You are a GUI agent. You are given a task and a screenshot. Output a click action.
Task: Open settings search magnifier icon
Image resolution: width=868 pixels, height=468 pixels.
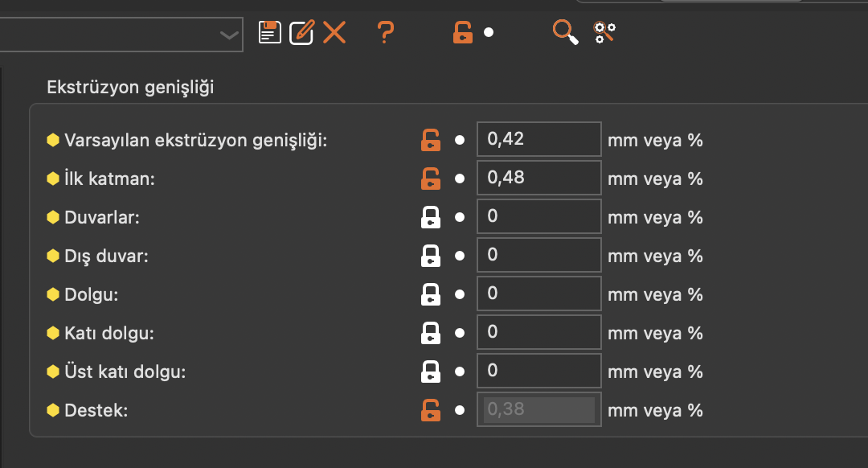tap(565, 32)
